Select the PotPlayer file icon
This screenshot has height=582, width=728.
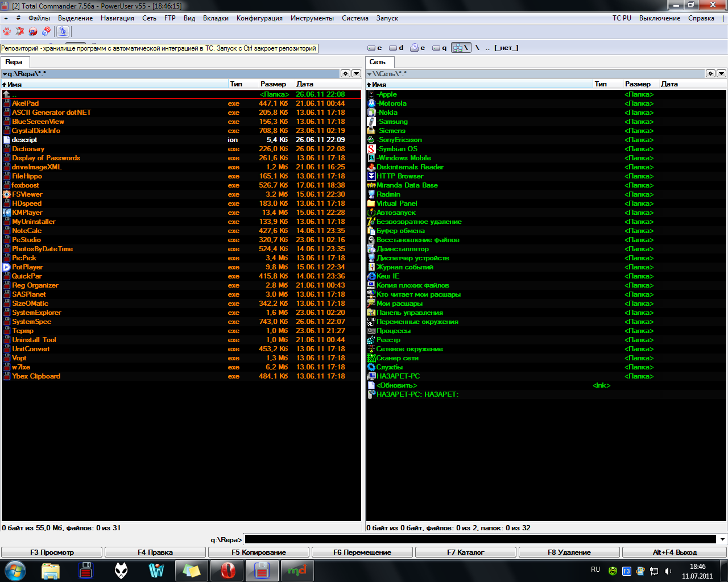pyautogui.click(x=7, y=267)
